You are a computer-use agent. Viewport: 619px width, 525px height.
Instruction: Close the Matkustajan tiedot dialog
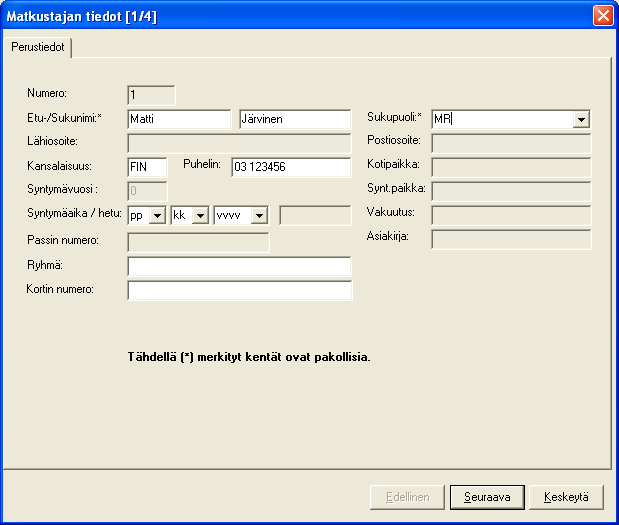point(603,16)
